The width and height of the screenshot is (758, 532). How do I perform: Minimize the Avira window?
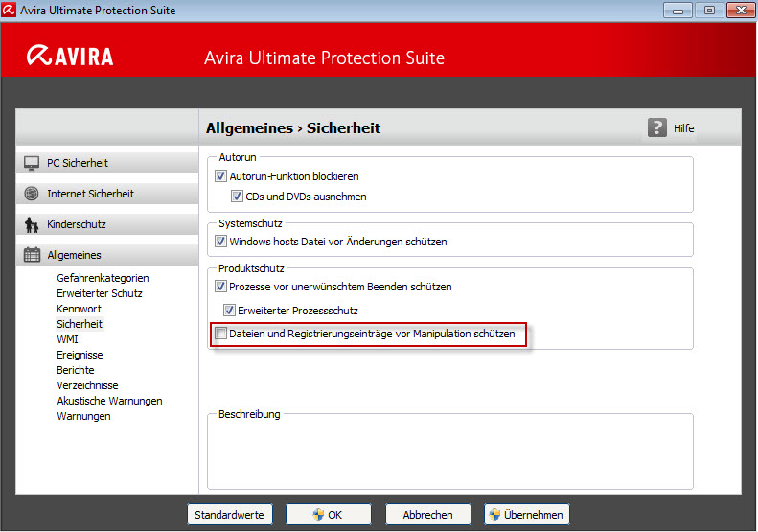pos(678,11)
